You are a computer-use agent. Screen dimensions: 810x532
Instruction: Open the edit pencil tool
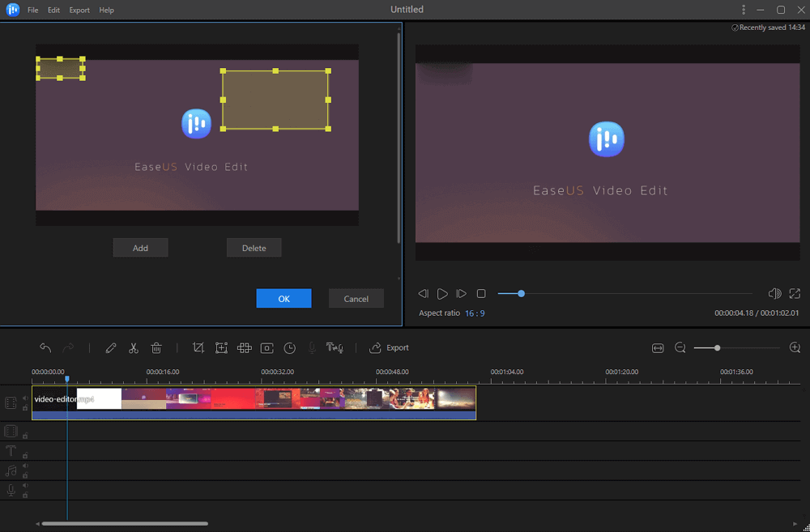[110, 347]
